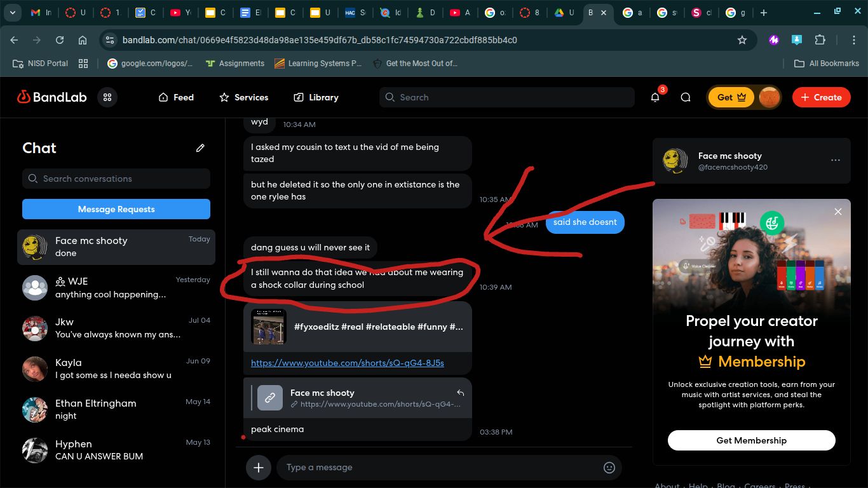This screenshot has height=488, width=868.
Task: Close the Membership promotion panel
Action: (x=838, y=212)
